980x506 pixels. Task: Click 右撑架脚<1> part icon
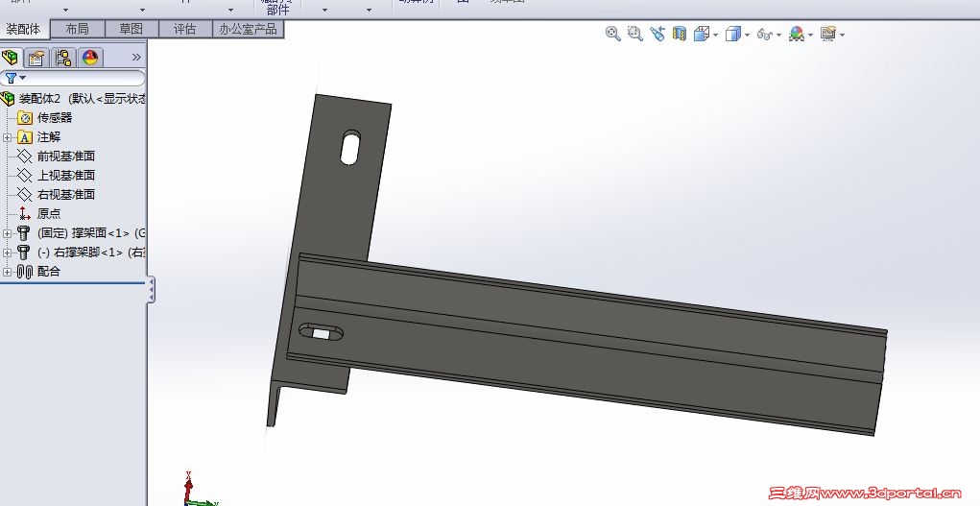(x=24, y=253)
